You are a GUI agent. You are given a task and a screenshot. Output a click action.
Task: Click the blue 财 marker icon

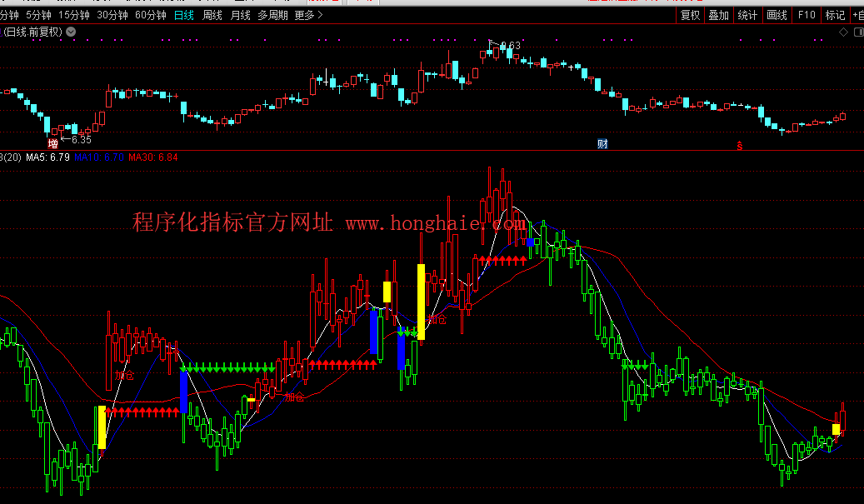click(x=602, y=143)
